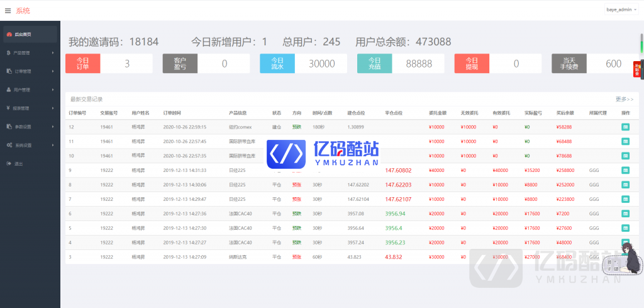The height and width of the screenshot is (308, 644).
Task: Click order time 2019-12-13 14:31:33
Action: (x=185, y=170)
